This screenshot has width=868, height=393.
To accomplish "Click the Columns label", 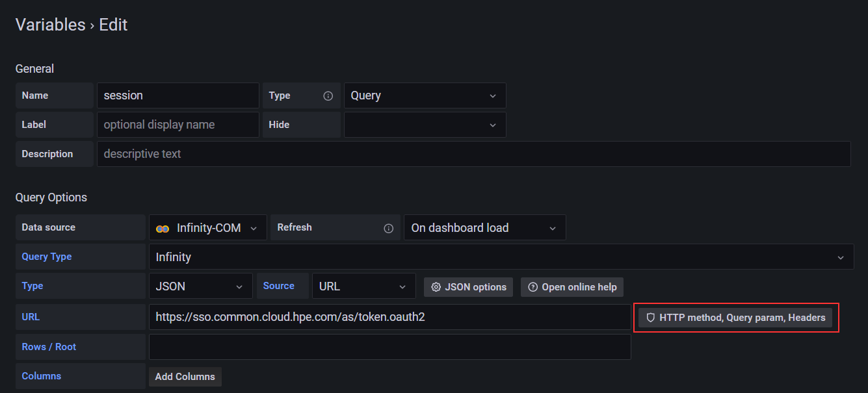I will pyautogui.click(x=41, y=375).
